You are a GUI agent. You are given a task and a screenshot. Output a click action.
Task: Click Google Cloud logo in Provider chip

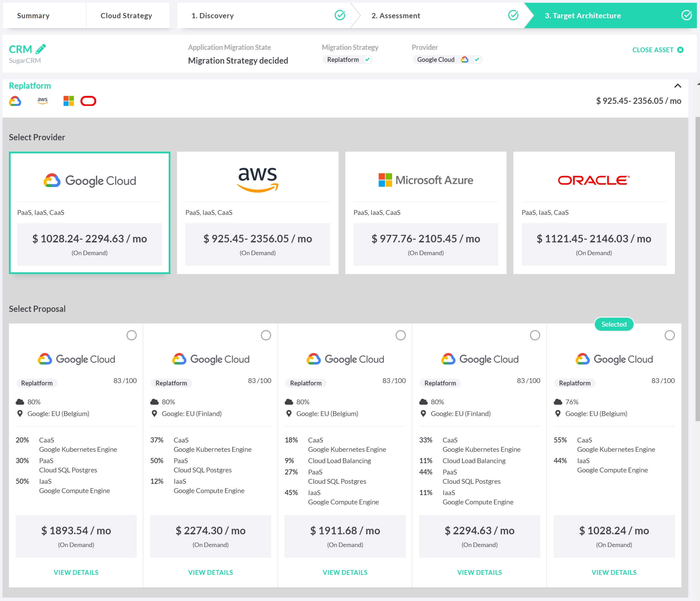[x=464, y=59]
